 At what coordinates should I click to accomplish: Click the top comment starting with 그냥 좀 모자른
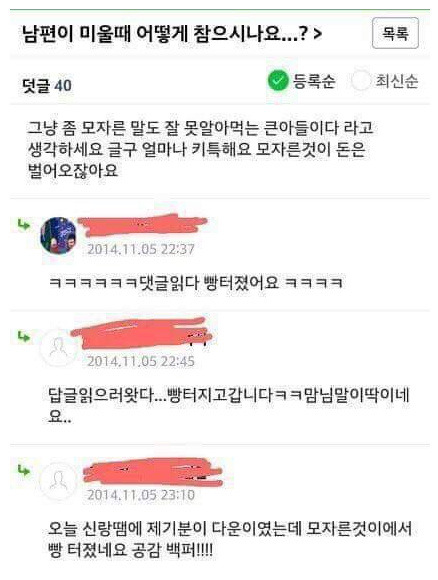coord(200,149)
